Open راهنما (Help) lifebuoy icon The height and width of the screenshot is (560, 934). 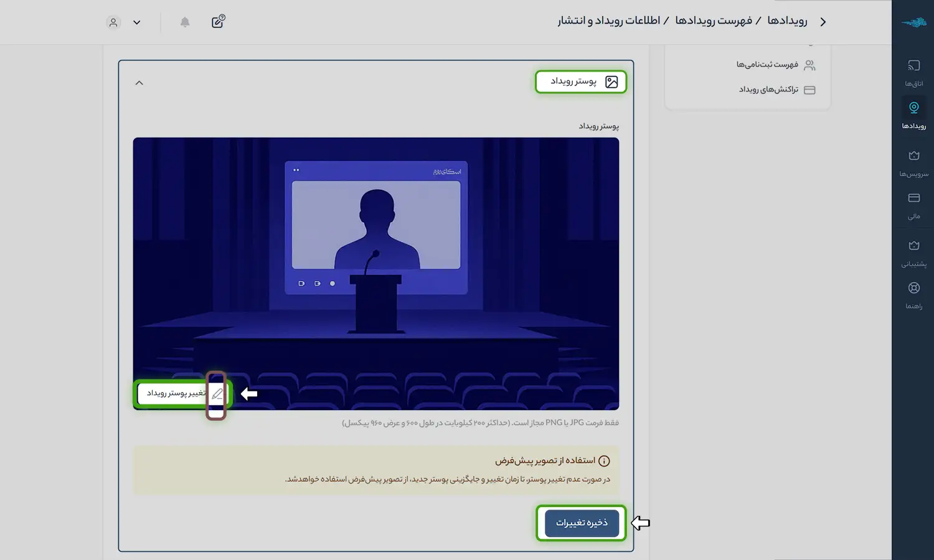(x=913, y=288)
